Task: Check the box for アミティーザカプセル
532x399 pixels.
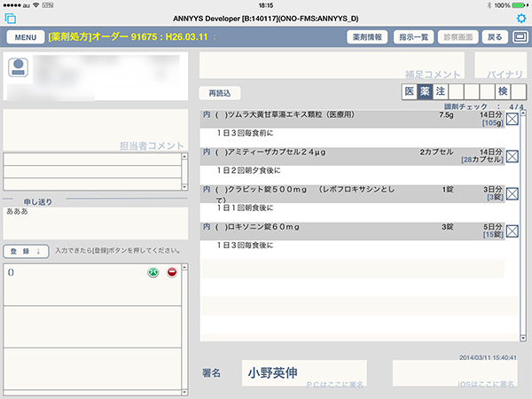Action: pyautogui.click(x=511, y=159)
